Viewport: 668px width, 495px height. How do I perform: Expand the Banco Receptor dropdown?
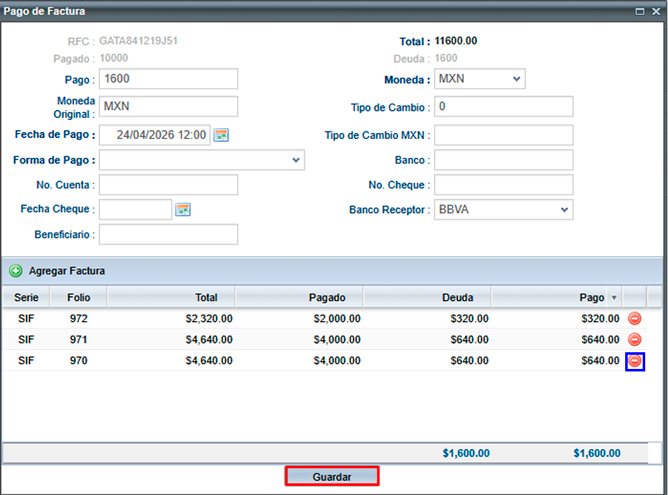tap(564, 210)
